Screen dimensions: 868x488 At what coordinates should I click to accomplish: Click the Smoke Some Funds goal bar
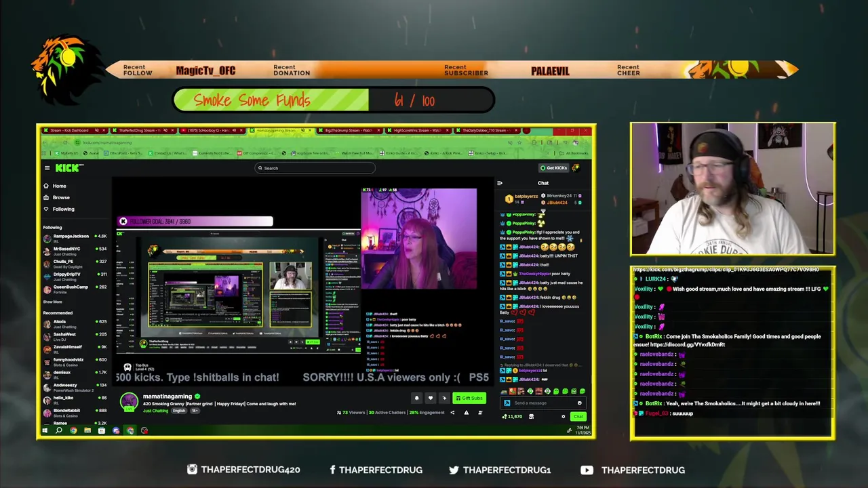pyautogui.click(x=334, y=100)
